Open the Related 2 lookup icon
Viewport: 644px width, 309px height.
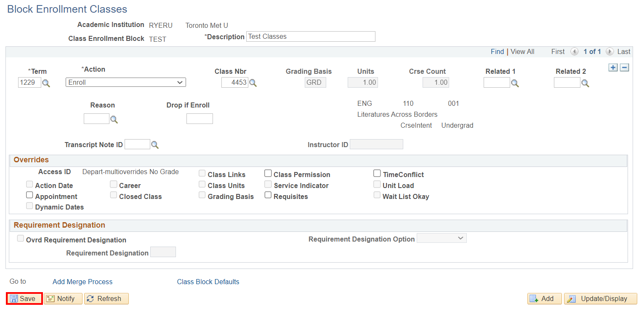click(x=585, y=83)
